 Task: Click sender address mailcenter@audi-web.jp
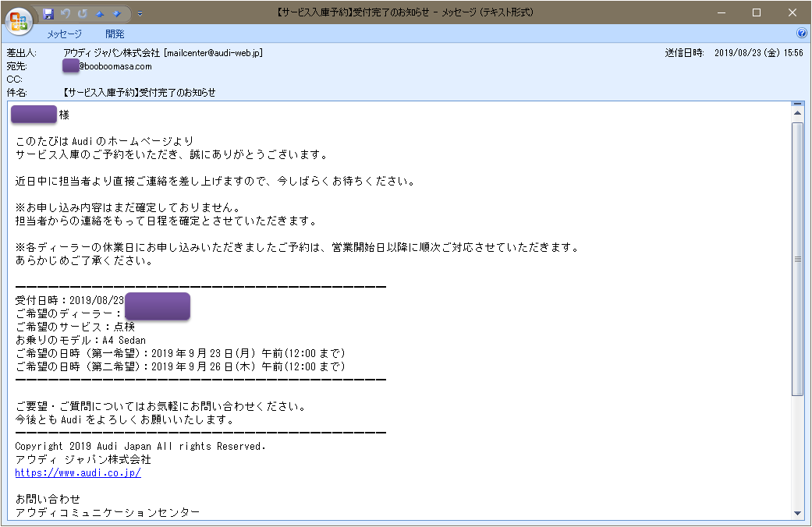click(215, 53)
